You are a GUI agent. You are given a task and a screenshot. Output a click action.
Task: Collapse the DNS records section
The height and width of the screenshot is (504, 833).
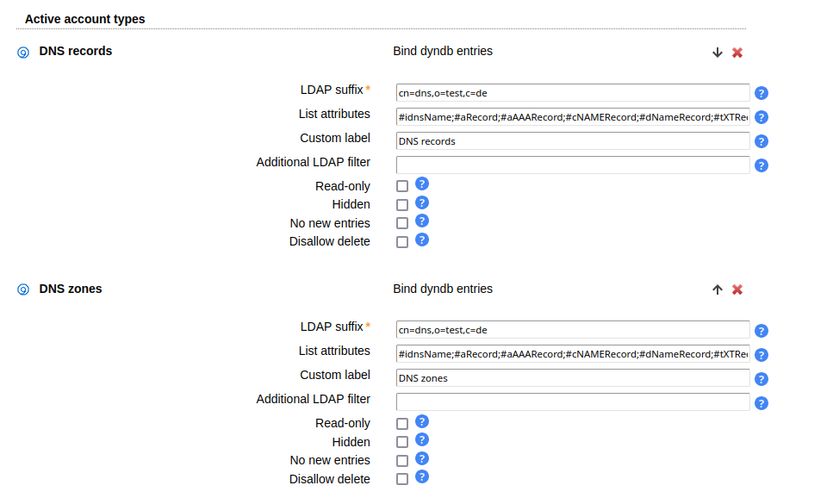coord(23,52)
